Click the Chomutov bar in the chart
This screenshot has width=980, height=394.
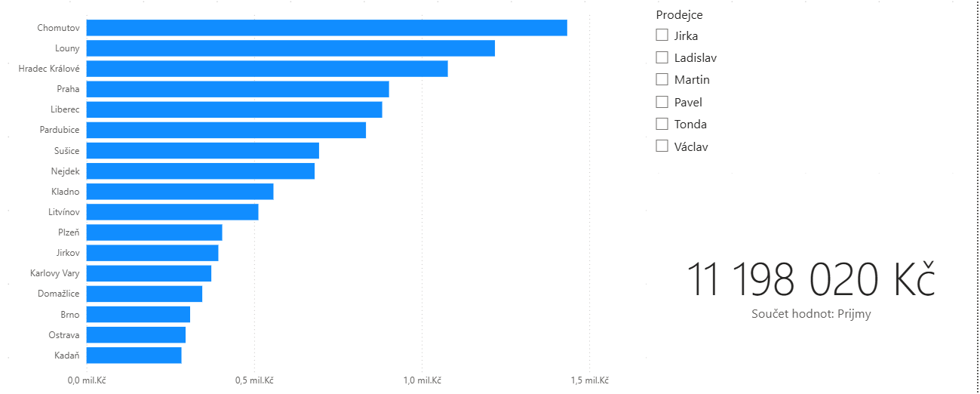326,28
